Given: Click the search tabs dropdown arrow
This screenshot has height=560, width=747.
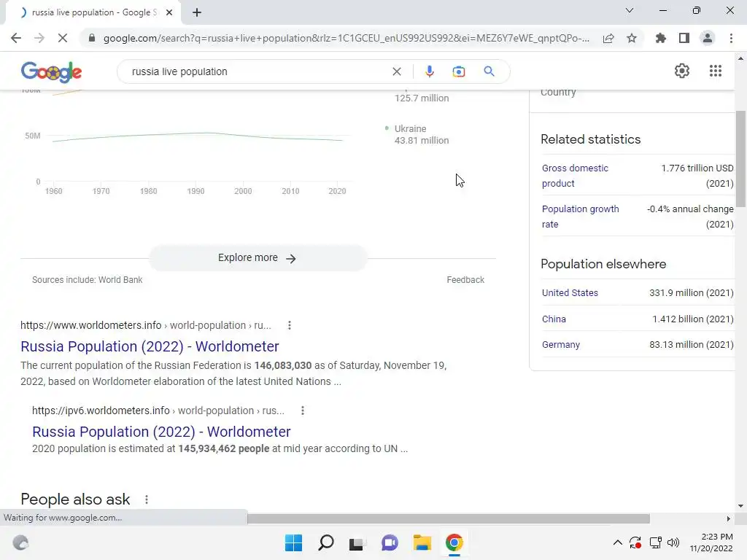Looking at the screenshot, I should click(x=630, y=10).
